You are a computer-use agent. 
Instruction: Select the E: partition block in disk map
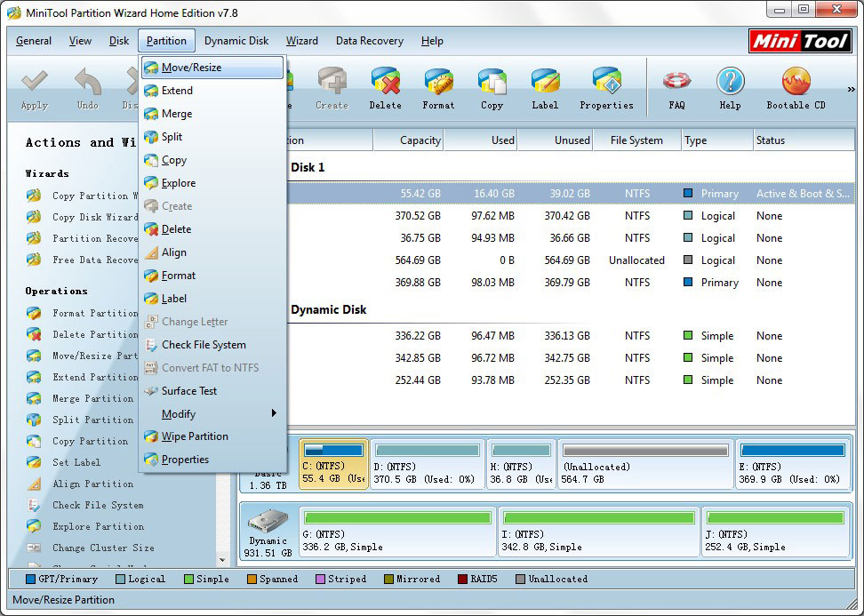tap(791, 464)
